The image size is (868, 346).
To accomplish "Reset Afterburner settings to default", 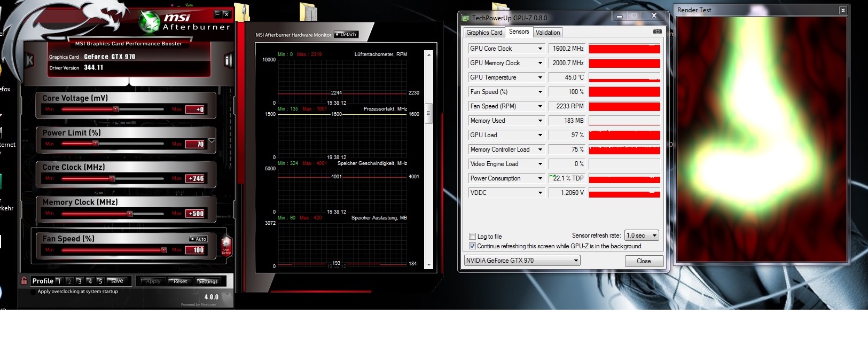I will (180, 281).
